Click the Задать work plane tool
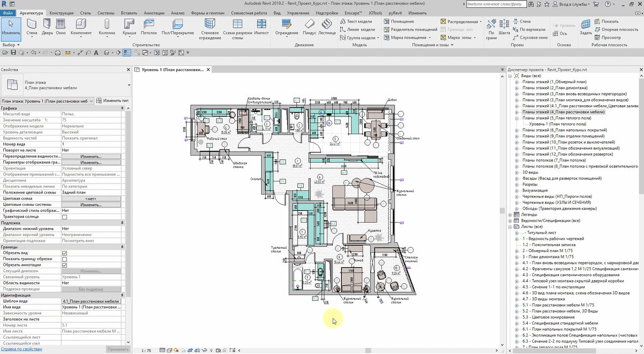Screen dimensions: 644x354 586,28
